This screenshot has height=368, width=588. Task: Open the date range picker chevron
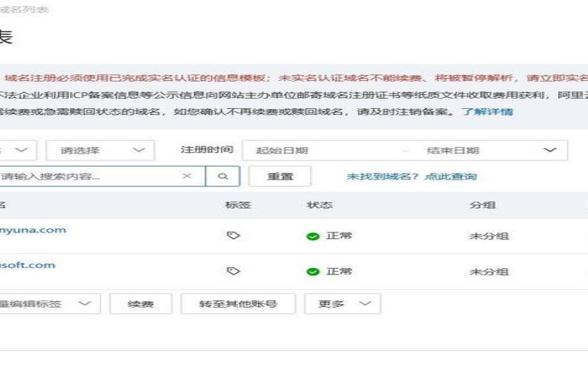point(549,150)
